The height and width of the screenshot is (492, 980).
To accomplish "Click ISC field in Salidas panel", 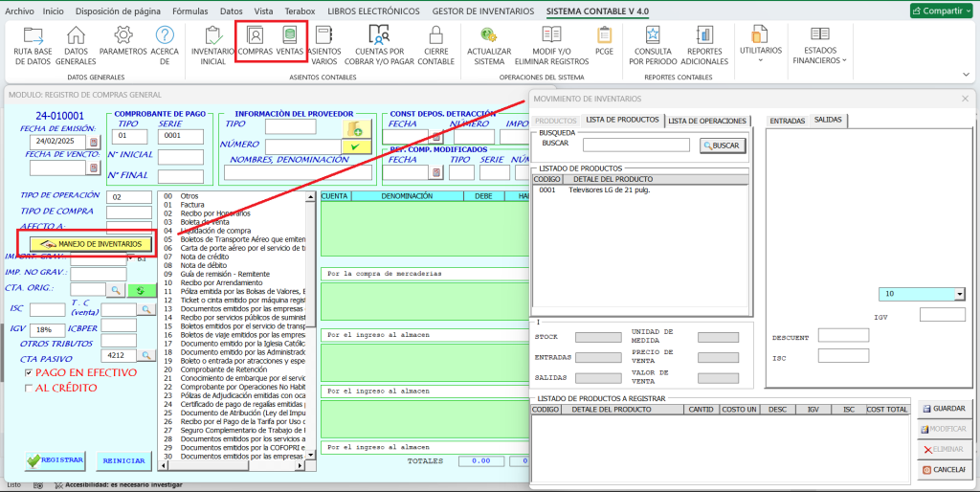I will coord(843,356).
